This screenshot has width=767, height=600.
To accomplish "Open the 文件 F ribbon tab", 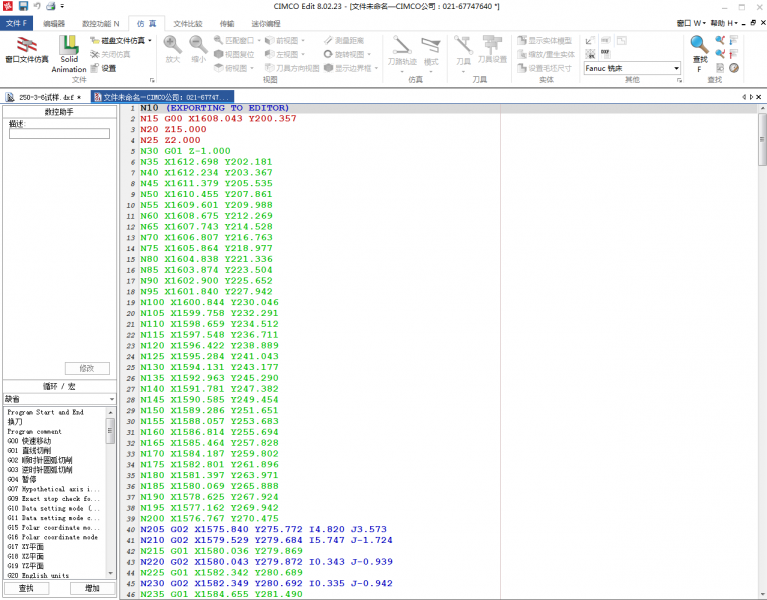I will click(16, 23).
